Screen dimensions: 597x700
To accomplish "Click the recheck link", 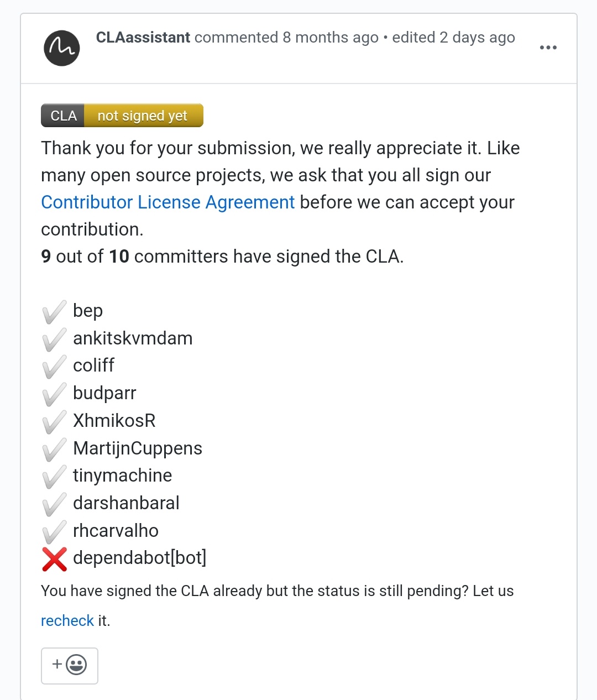I will 67,621.
